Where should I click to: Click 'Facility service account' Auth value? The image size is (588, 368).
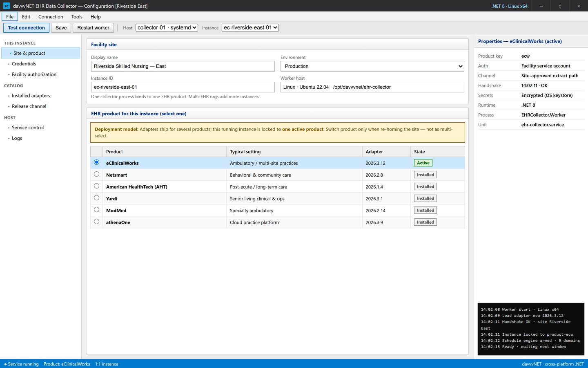(x=546, y=66)
